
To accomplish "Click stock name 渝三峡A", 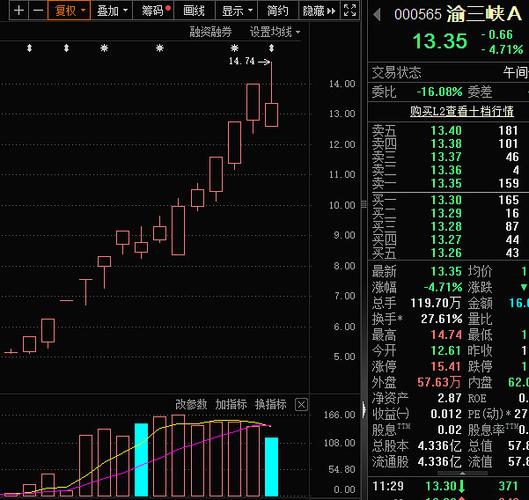I will tap(484, 14).
